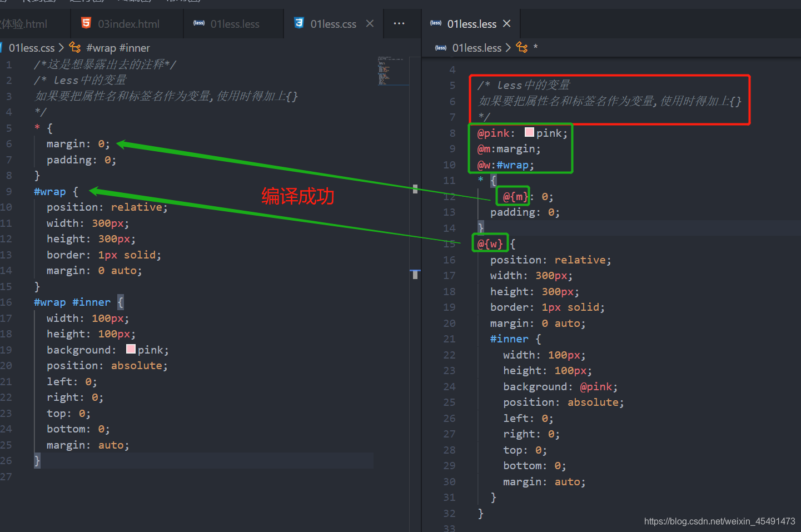Close the 01less.css tab
Screen dimensions: 801x532
370,23
